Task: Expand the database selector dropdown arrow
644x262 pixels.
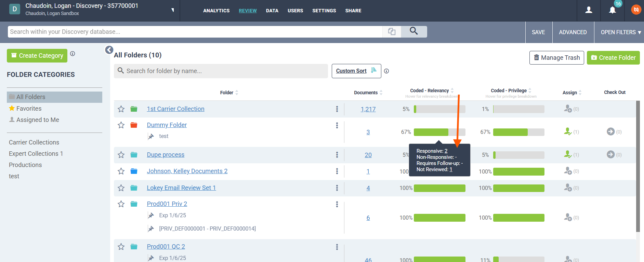Action: coord(173,10)
